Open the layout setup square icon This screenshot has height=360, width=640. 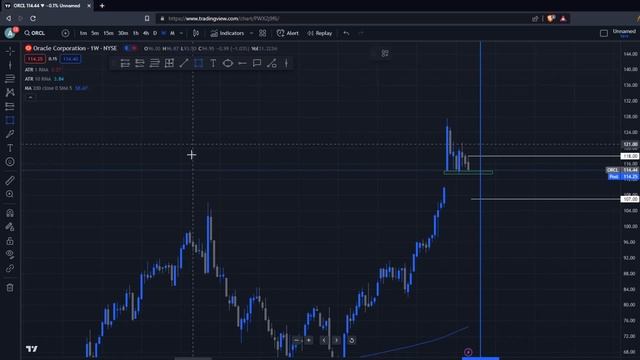[604, 33]
